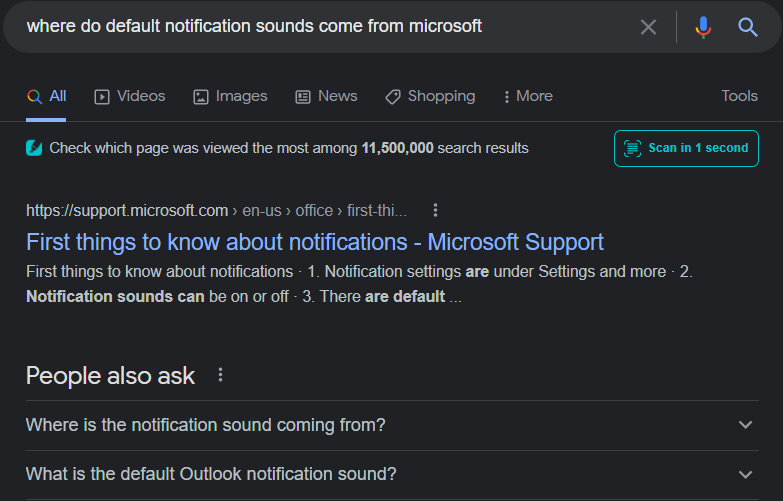
Task: Open 'First things to know about notifications' link
Action: click(x=315, y=242)
